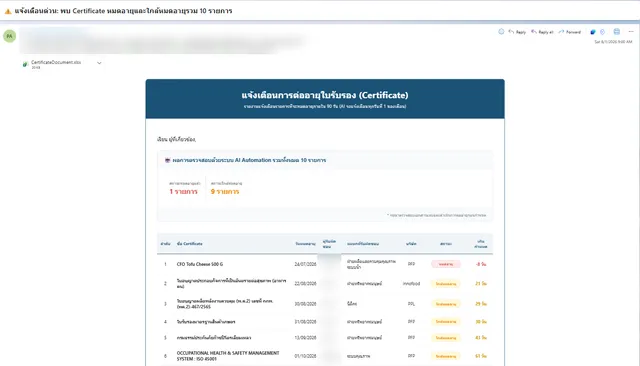Click the email subject line text
The image size is (640, 366).
pos(123,11)
